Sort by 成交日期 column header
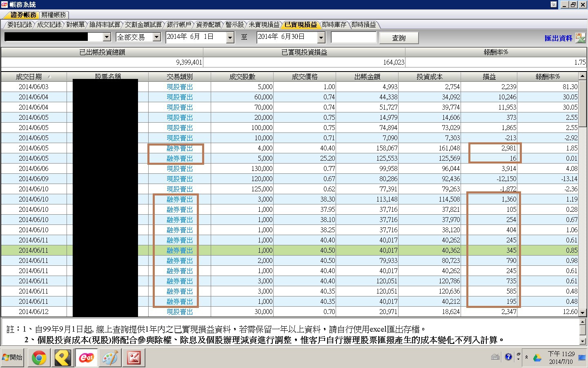Image resolution: width=588 pixels, height=368 pixels. click(x=33, y=76)
